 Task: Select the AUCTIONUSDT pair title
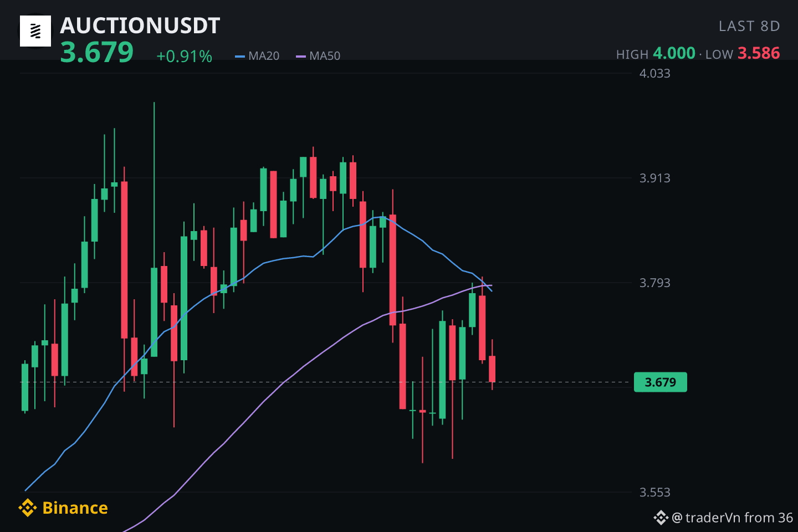click(140, 26)
